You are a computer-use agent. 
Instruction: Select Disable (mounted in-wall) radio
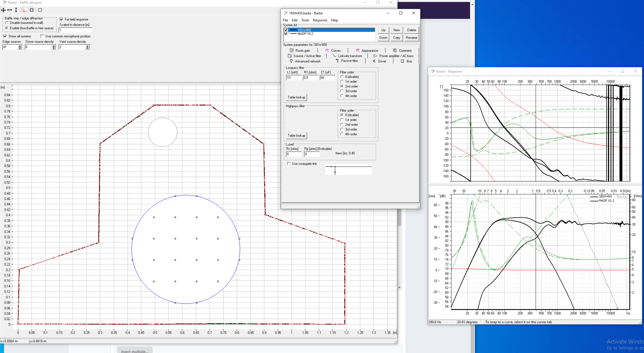[7, 23]
